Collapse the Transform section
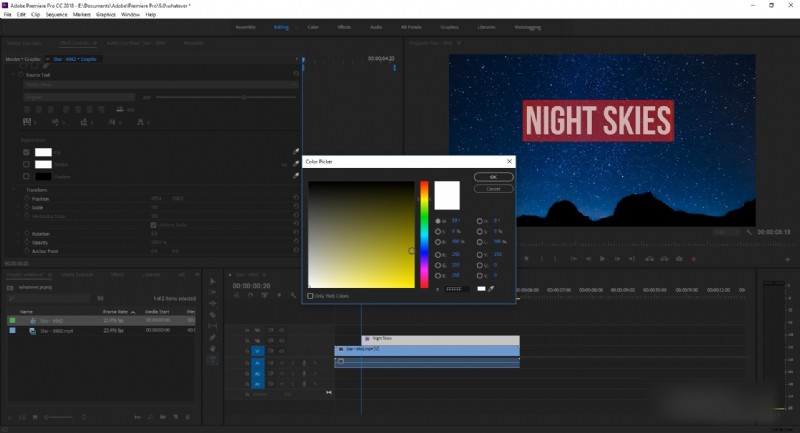Viewport: 800px width, 433px height. (14, 190)
